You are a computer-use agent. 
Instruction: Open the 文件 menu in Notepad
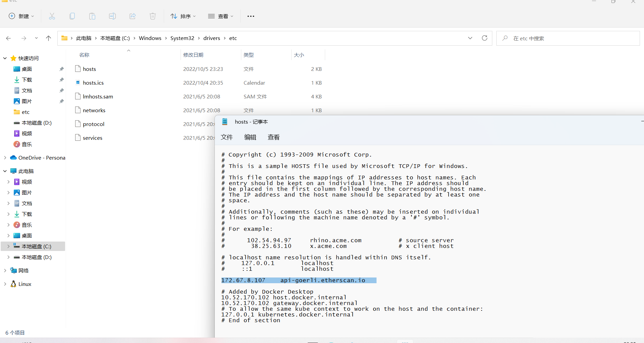[x=227, y=137]
